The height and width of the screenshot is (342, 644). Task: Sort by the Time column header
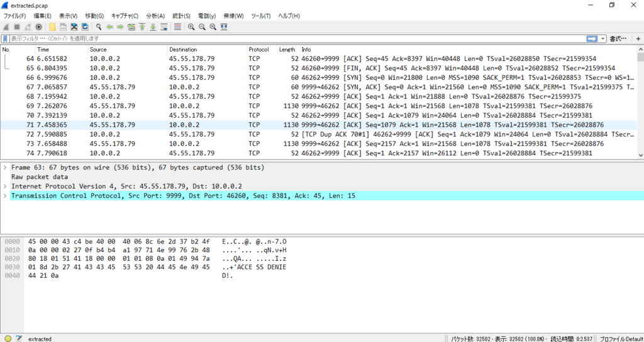click(62, 49)
